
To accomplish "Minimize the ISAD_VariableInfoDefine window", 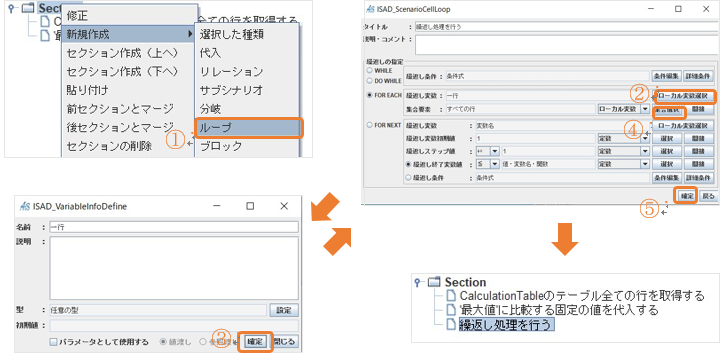I will (216, 206).
